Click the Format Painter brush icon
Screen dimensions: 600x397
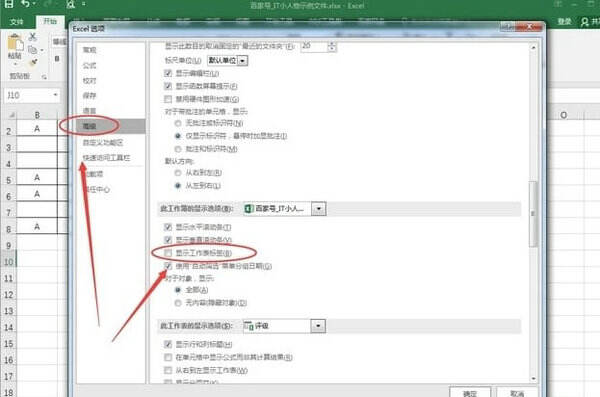[x=33, y=62]
